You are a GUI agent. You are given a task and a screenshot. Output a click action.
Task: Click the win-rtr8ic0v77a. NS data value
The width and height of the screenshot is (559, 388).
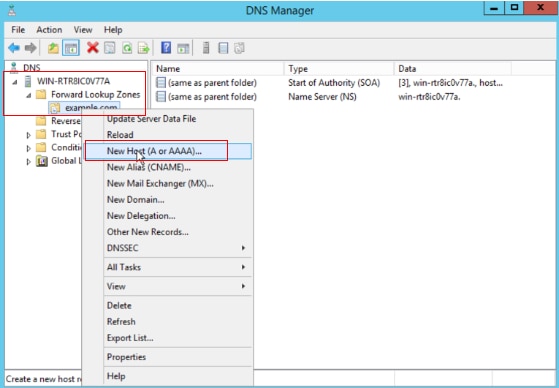(429, 97)
